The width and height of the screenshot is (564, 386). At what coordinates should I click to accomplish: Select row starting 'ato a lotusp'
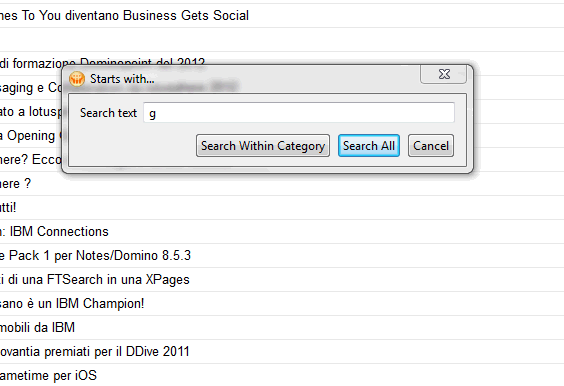31,112
